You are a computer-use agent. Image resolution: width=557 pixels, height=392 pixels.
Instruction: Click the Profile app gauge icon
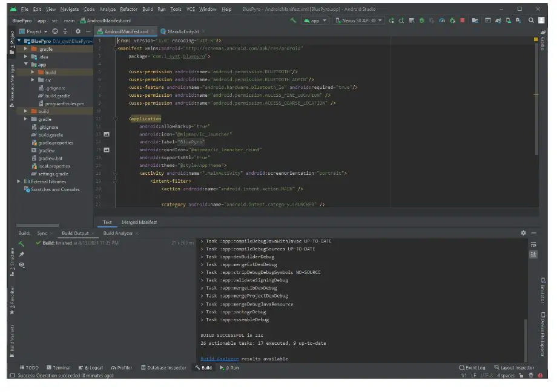(443, 20)
